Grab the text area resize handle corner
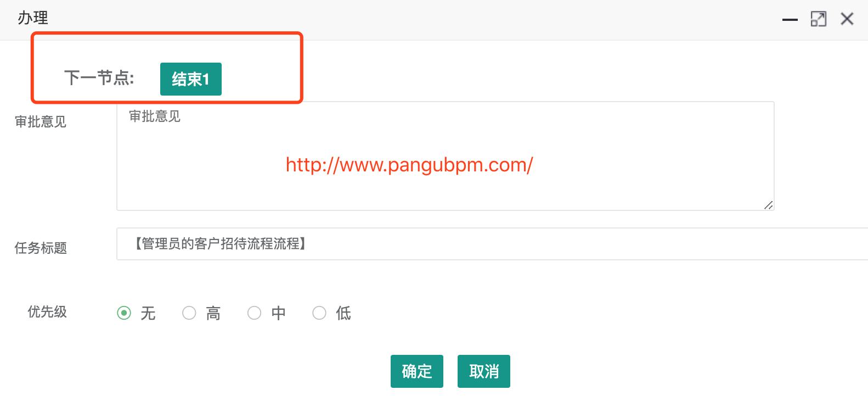Image resolution: width=868 pixels, height=401 pixels. tap(768, 205)
